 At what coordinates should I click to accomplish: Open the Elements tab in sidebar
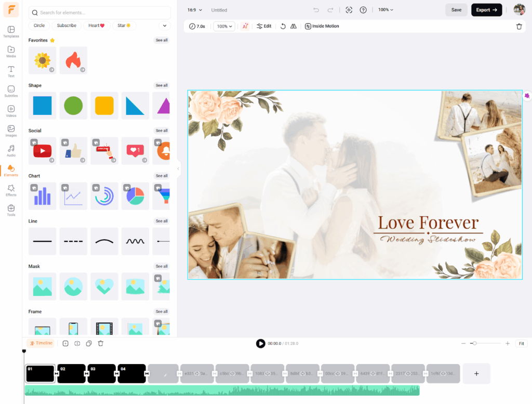[x=11, y=170]
